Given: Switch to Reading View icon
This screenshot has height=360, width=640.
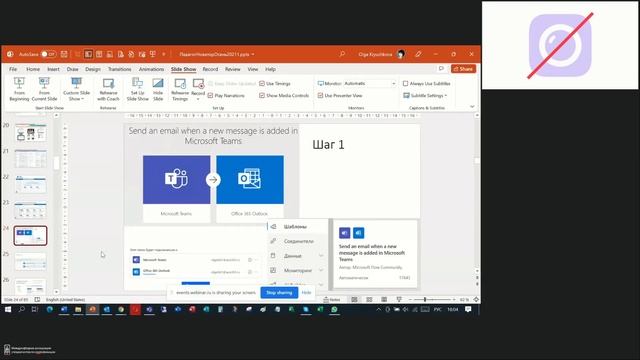Looking at the screenshot, I should [384, 300].
